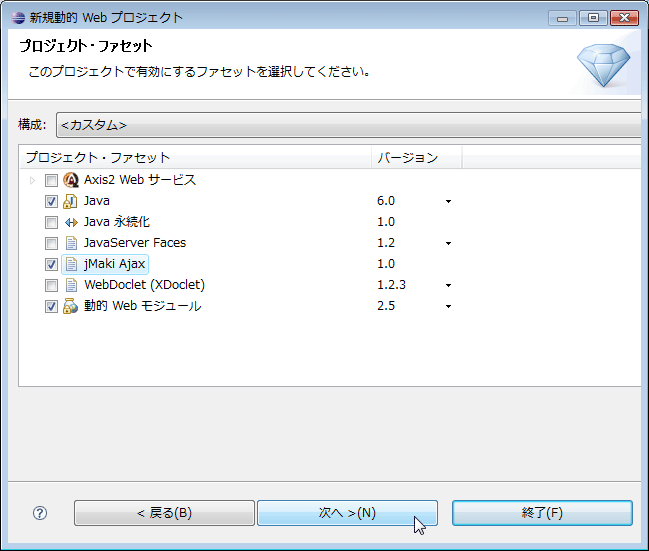Click the Java facet icon

tap(70, 201)
